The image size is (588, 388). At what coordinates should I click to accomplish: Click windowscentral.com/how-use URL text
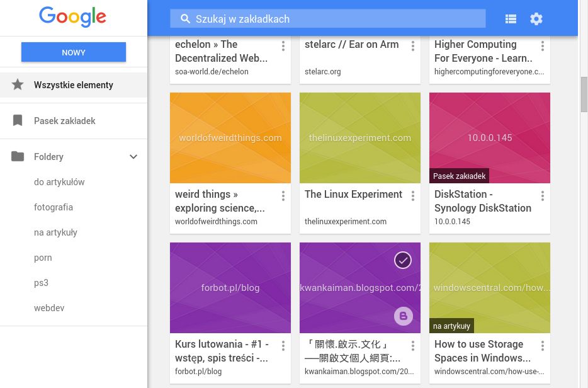[x=489, y=372]
